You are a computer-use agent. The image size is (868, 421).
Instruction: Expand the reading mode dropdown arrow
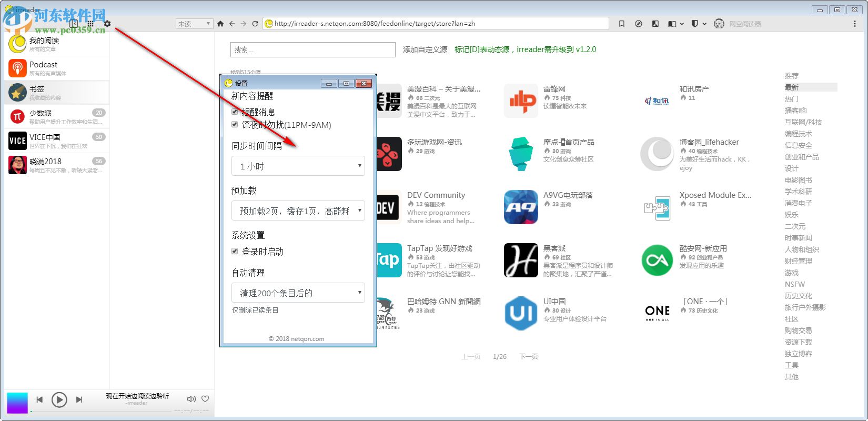tap(682, 24)
